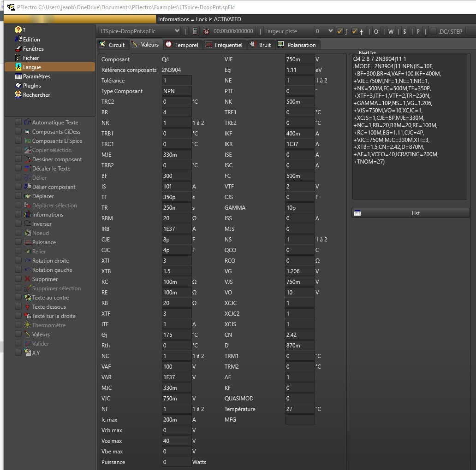Click the Rotation droite icon
The width and height of the screenshot is (476, 470).
[27, 261]
